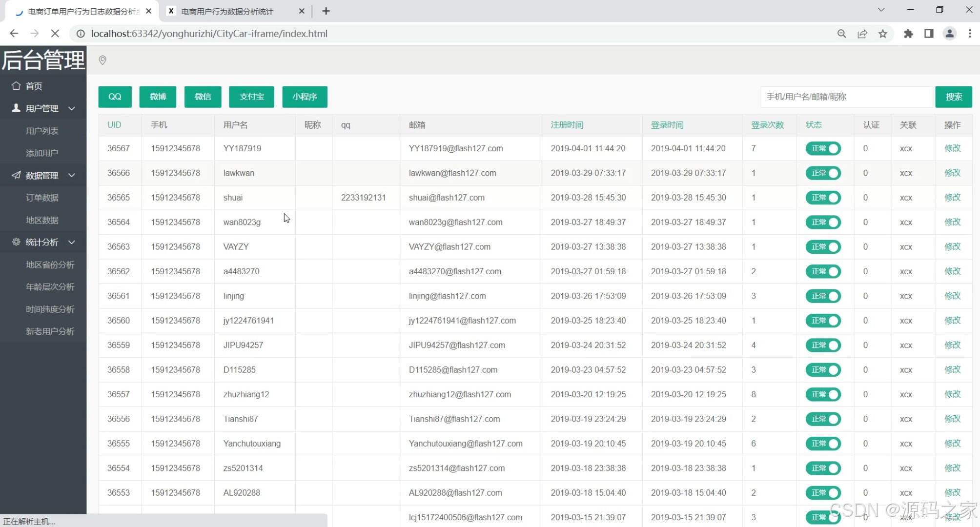Go back with browser back arrow

(14, 34)
